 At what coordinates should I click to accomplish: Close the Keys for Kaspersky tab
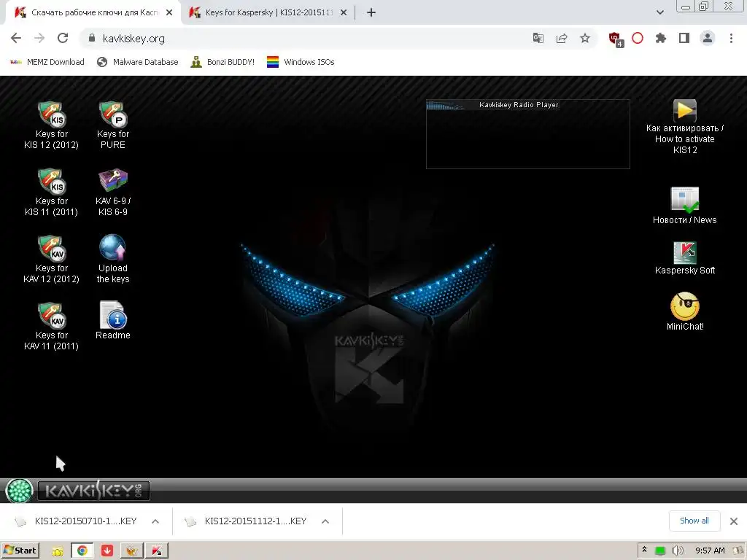(344, 12)
